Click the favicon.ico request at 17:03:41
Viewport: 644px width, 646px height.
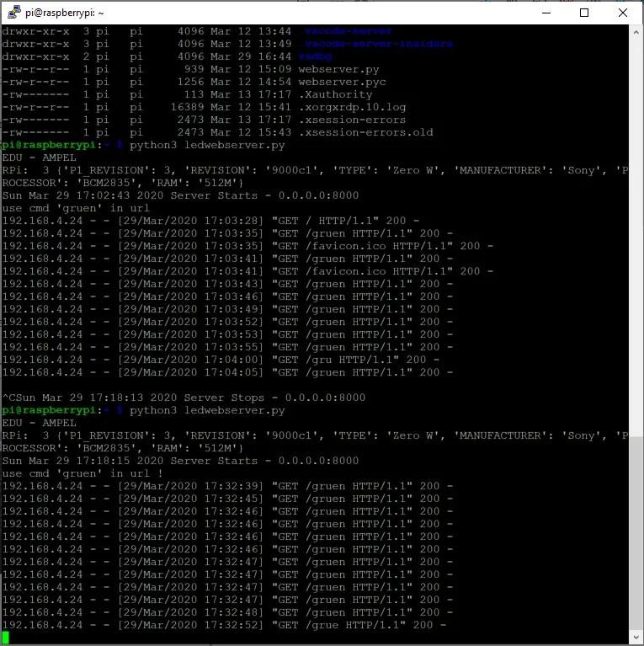point(247,271)
